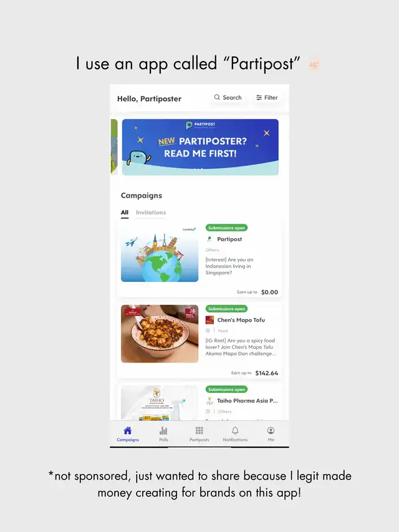Tap the previous green banner at carousel edge
This screenshot has width=399, height=532.
point(114,147)
